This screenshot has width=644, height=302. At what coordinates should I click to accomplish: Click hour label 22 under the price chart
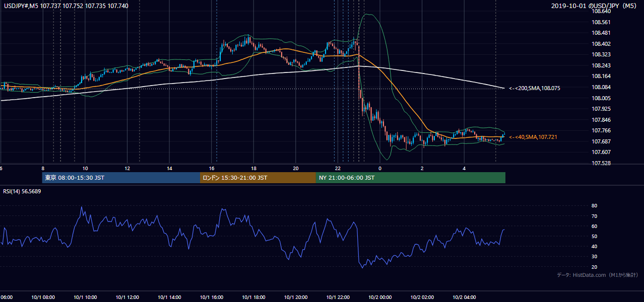point(338,169)
